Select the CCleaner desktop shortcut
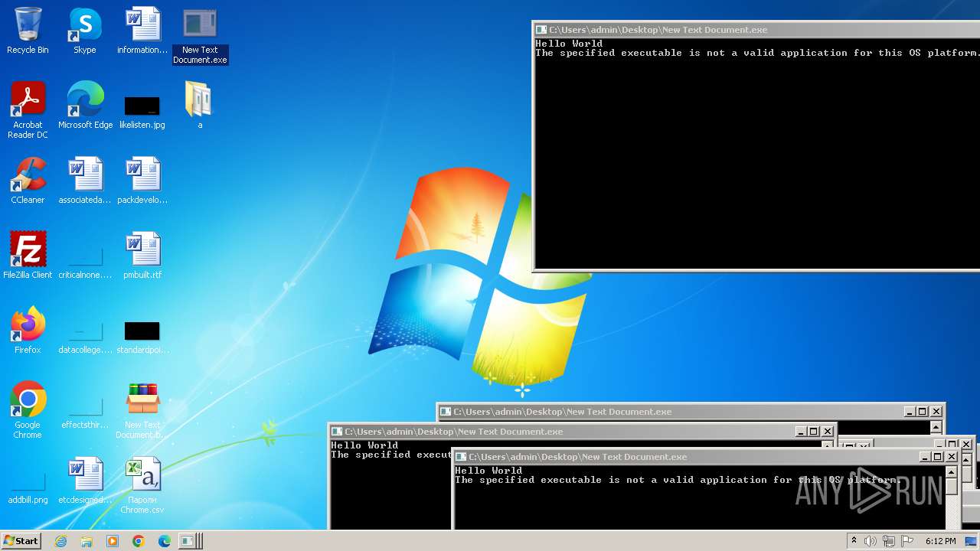 (28, 181)
